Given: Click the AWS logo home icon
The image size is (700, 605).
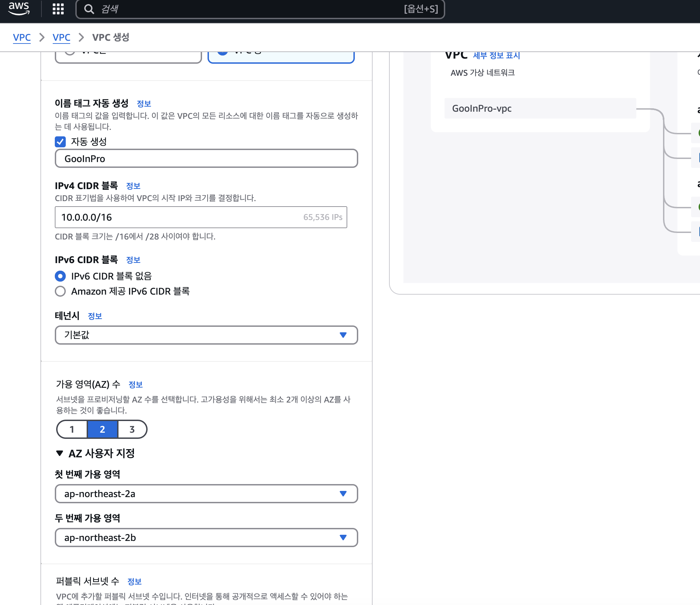Looking at the screenshot, I should pos(19,9).
